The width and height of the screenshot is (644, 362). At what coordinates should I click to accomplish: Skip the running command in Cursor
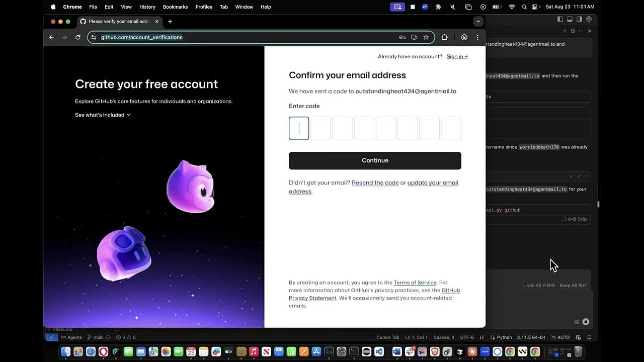pos(578,219)
